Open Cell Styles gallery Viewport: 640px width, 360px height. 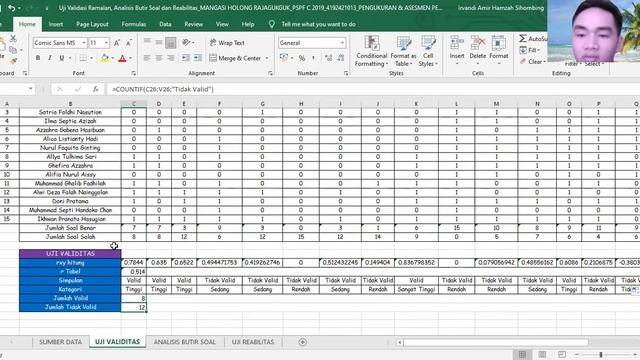click(428, 51)
